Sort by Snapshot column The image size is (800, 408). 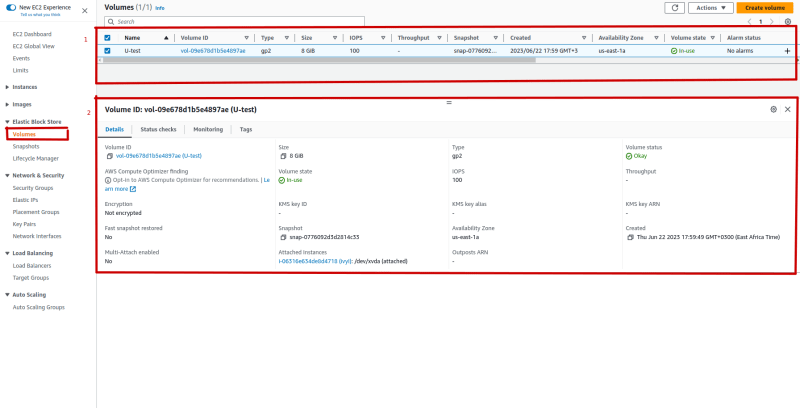pyautogui.click(x=495, y=38)
